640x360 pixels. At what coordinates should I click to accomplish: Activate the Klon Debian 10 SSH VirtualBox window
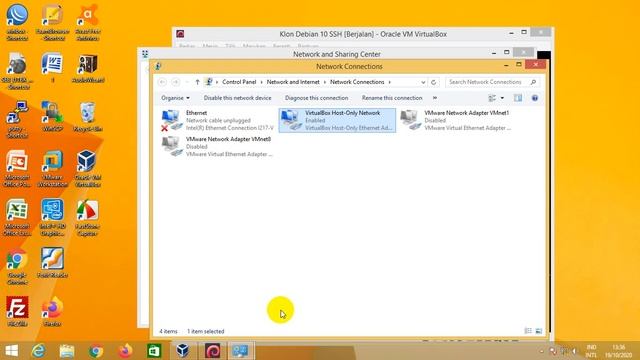click(363, 34)
